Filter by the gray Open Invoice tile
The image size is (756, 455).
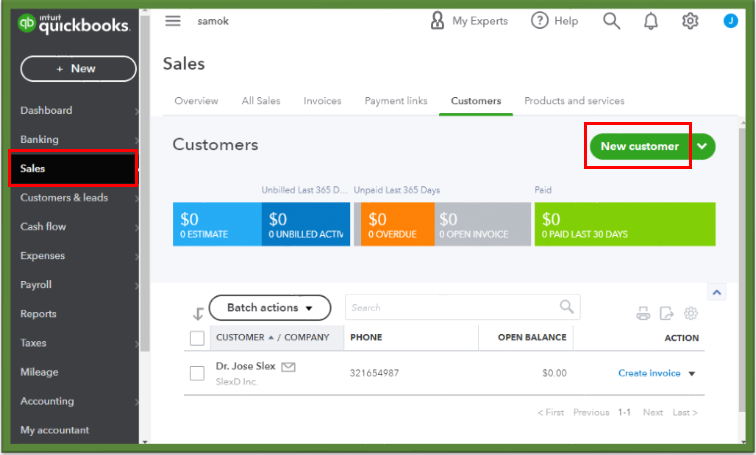483,224
